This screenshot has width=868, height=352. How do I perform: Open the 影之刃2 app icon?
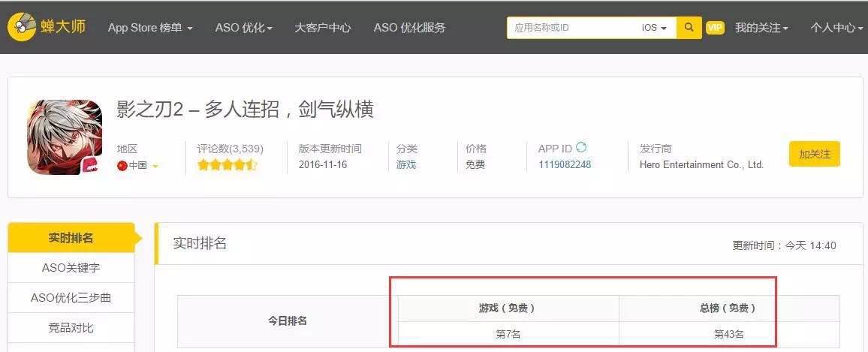point(65,137)
